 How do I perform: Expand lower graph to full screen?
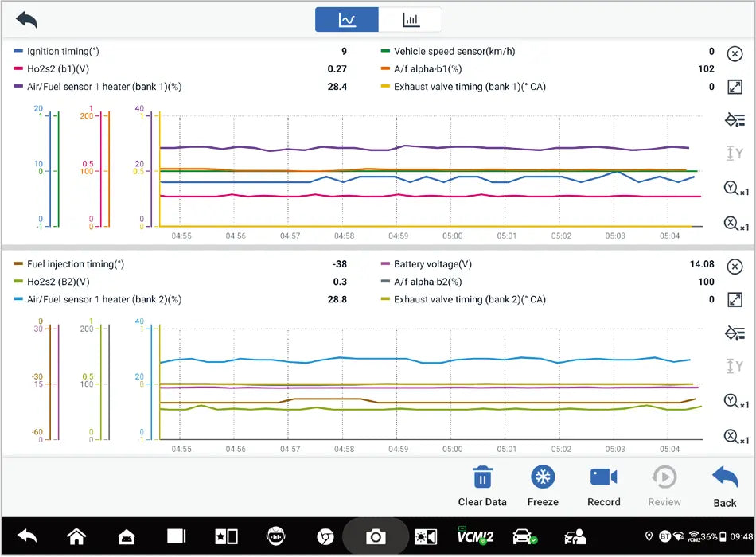click(x=735, y=299)
